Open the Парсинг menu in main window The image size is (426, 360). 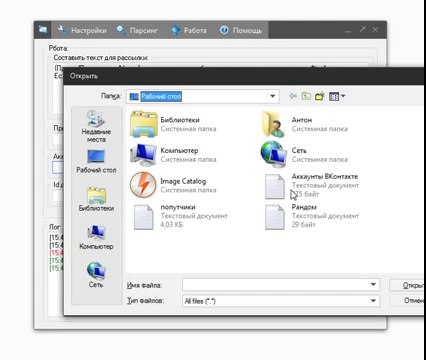[137, 30]
